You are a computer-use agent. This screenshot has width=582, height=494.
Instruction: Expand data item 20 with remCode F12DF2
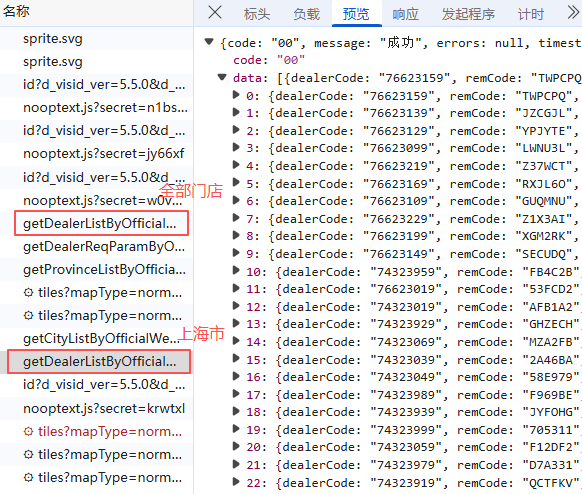[236, 446]
